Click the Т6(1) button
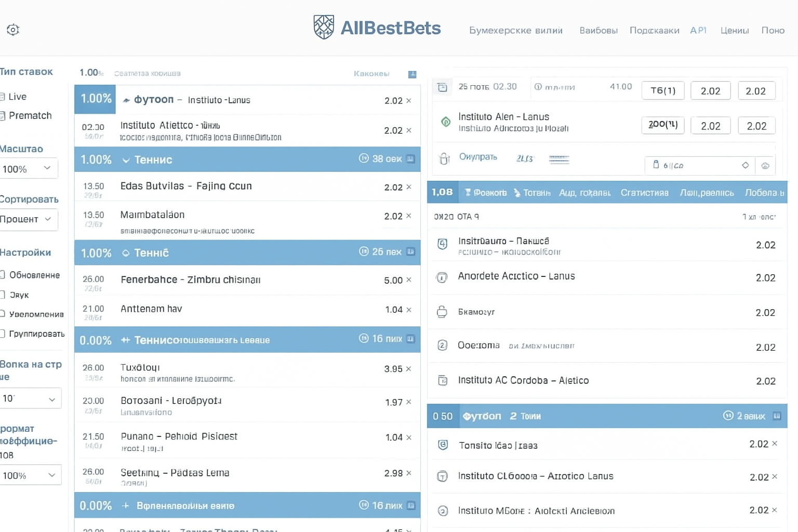The height and width of the screenshot is (532, 798). point(663,90)
